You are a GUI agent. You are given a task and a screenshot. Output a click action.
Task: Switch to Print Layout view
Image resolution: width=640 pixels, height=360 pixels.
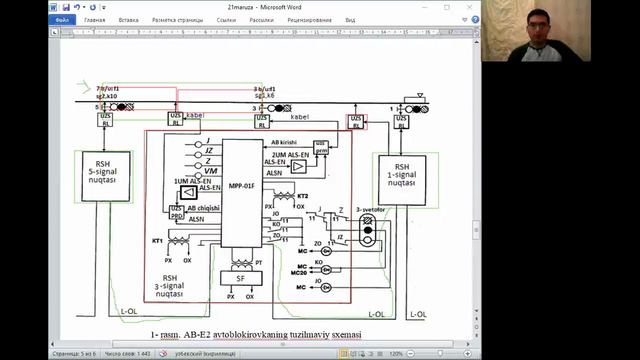point(344,354)
